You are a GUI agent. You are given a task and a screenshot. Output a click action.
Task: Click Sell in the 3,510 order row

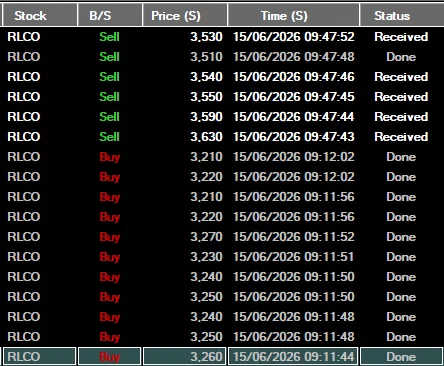coord(109,57)
